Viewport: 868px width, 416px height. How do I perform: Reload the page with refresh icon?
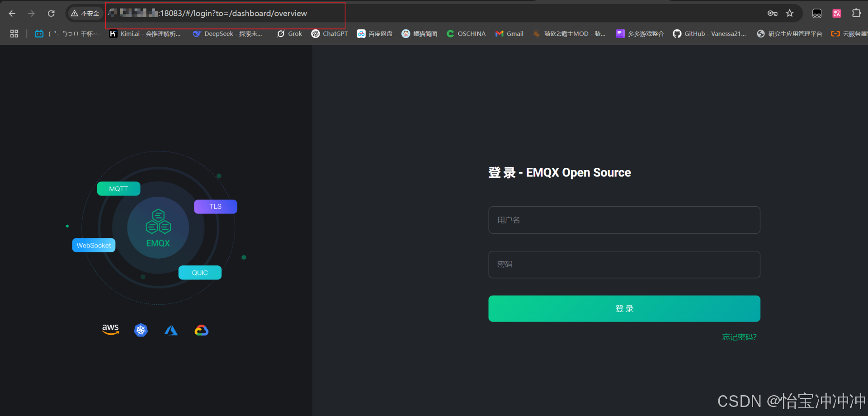coord(51,14)
